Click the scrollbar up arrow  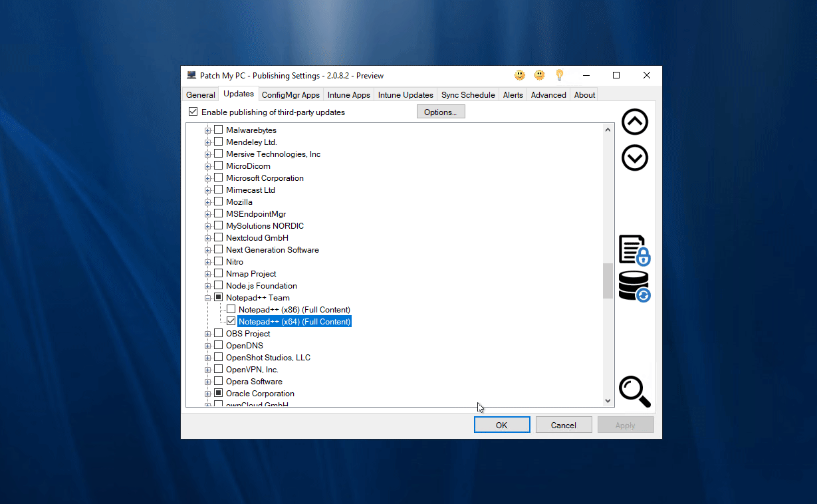pos(608,130)
